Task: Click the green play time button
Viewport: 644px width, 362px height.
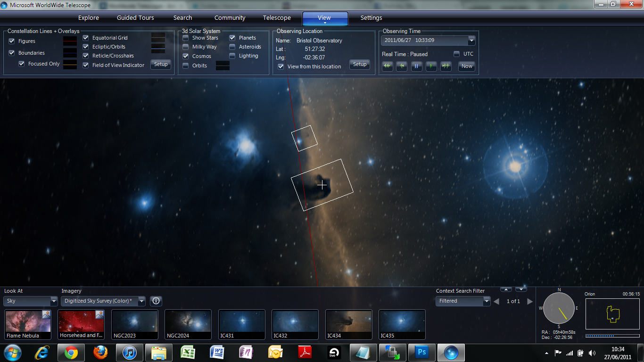Action: (x=431, y=66)
